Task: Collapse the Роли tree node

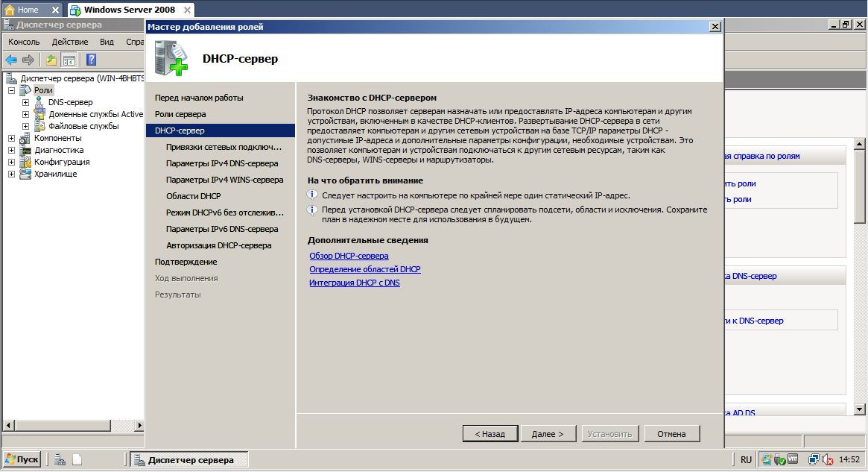Action: pos(11,90)
